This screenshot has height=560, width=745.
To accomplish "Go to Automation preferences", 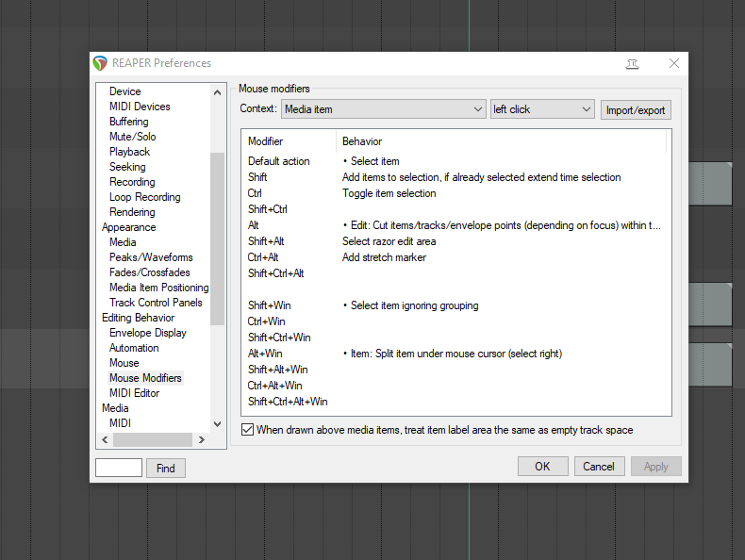I will click(x=134, y=348).
